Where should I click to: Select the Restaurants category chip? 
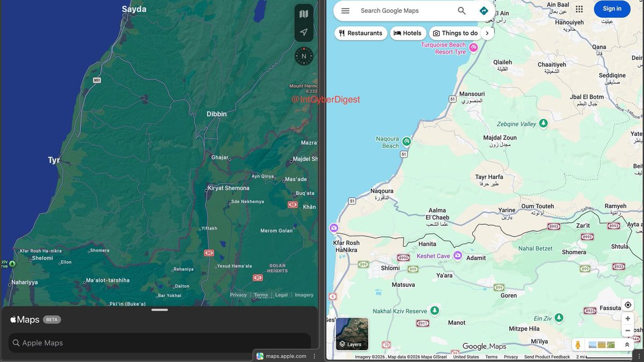click(x=361, y=33)
